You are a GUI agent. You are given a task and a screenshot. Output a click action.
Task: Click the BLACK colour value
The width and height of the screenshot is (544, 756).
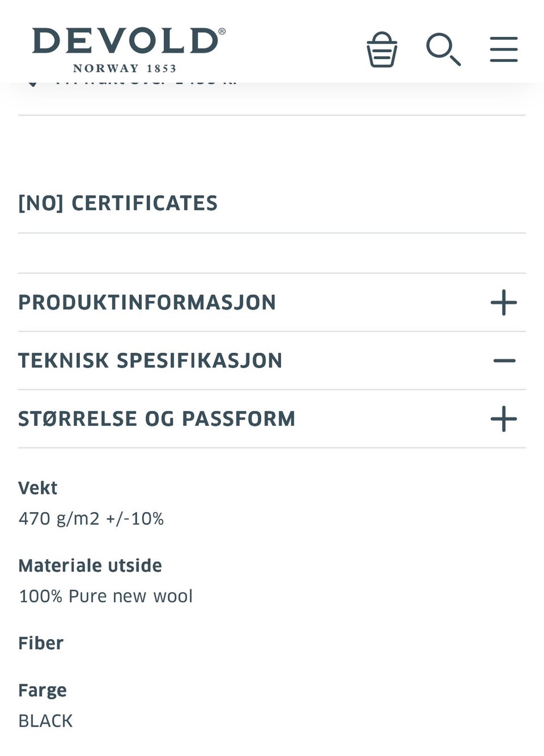coord(45,721)
